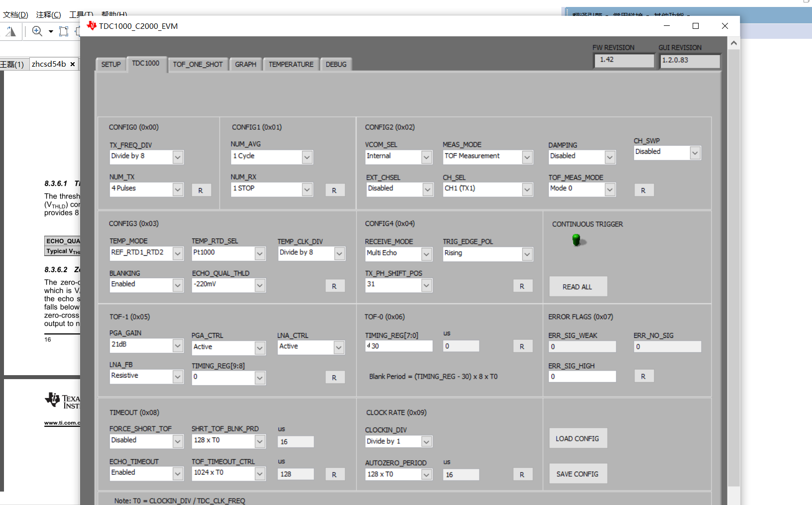Expand CH_SWP dropdown
The width and height of the screenshot is (812, 505).
coord(695,153)
